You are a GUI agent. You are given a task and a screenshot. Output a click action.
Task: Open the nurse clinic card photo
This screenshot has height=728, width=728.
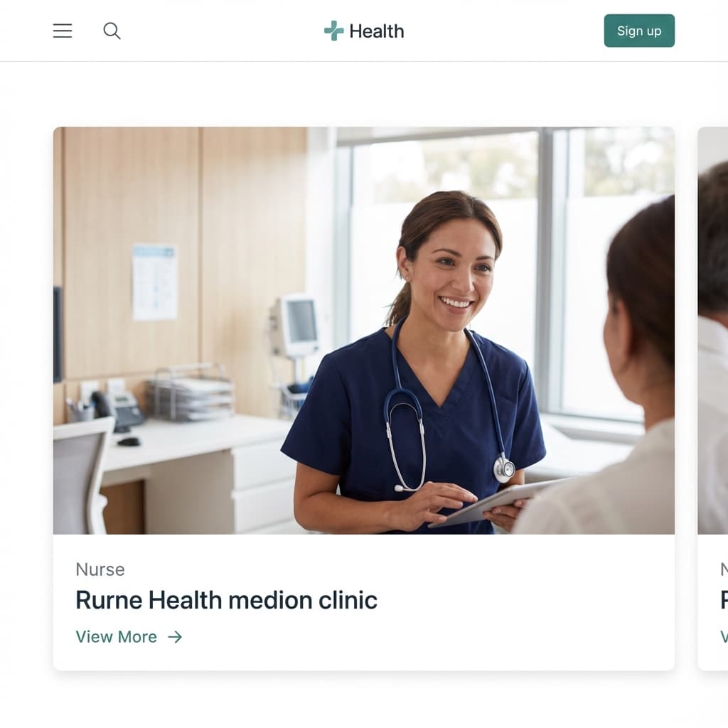pyautogui.click(x=363, y=331)
